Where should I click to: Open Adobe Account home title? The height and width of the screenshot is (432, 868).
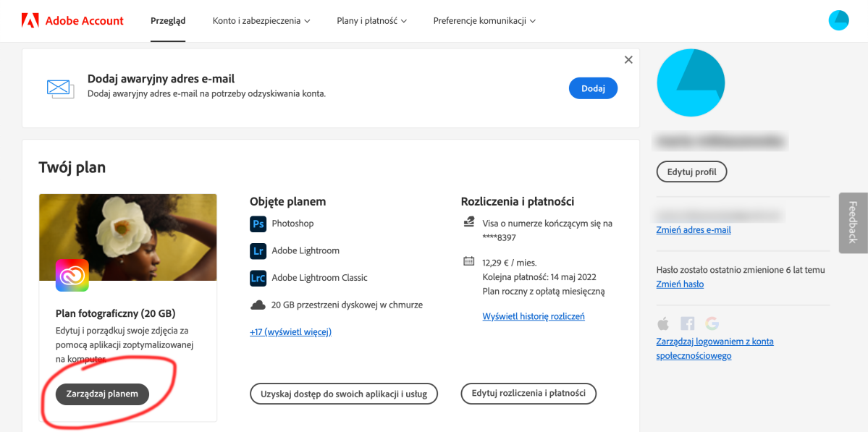pyautogui.click(x=84, y=21)
